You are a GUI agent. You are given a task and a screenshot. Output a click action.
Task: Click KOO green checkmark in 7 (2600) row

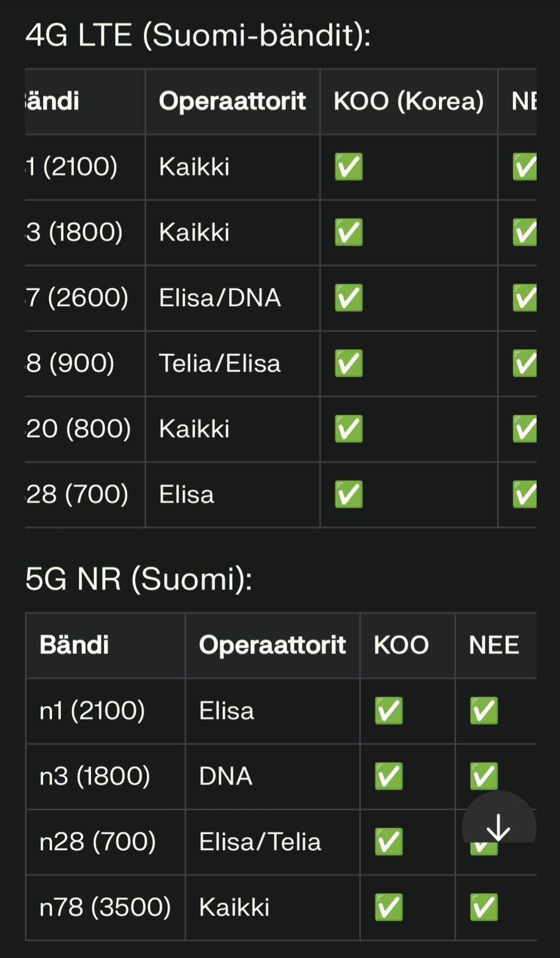tap(349, 298)
